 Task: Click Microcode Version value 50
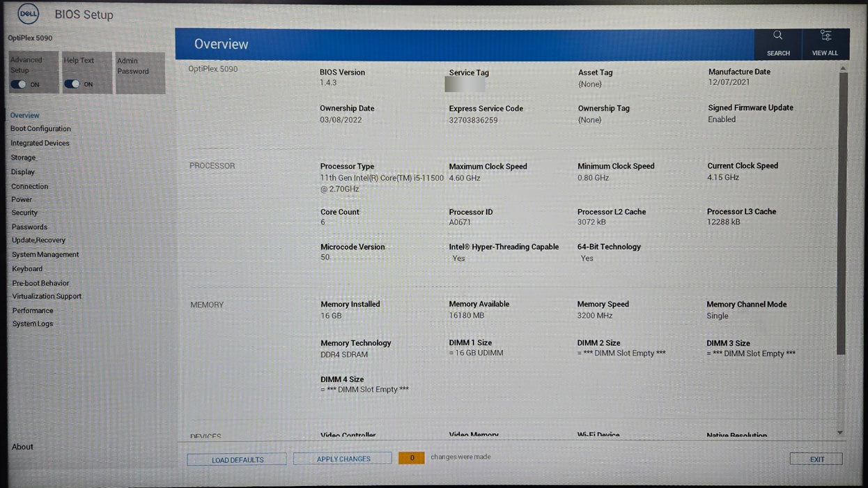click(325, 257)
